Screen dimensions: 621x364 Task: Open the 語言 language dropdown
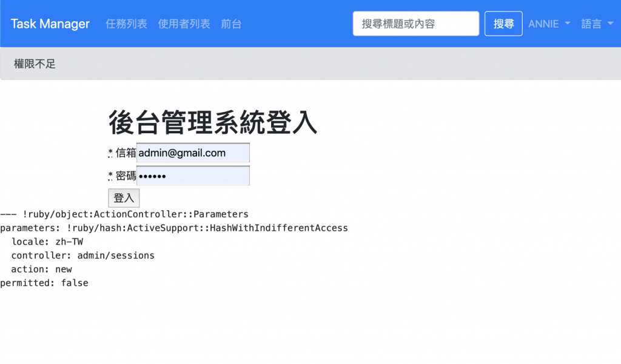(597, 24)
